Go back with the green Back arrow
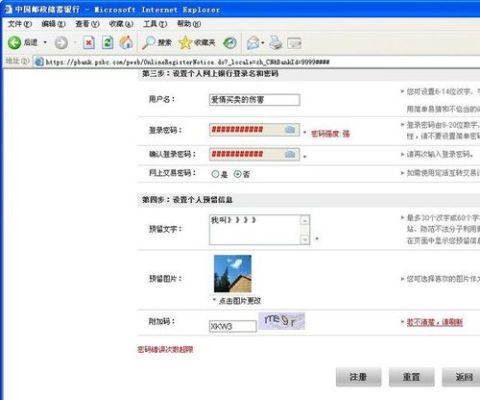Image resolution: width=480 pixels, height=400 pixels. point(14,43)
